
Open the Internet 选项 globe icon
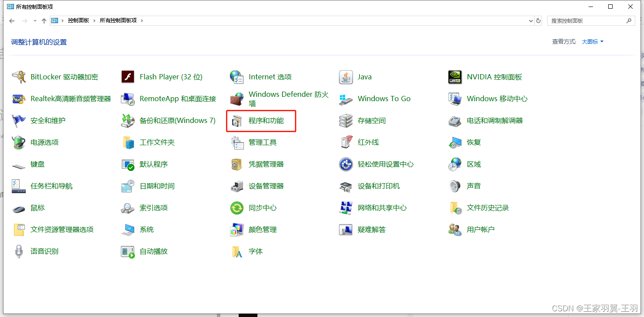pyautogui.click(x=237, y=77)
